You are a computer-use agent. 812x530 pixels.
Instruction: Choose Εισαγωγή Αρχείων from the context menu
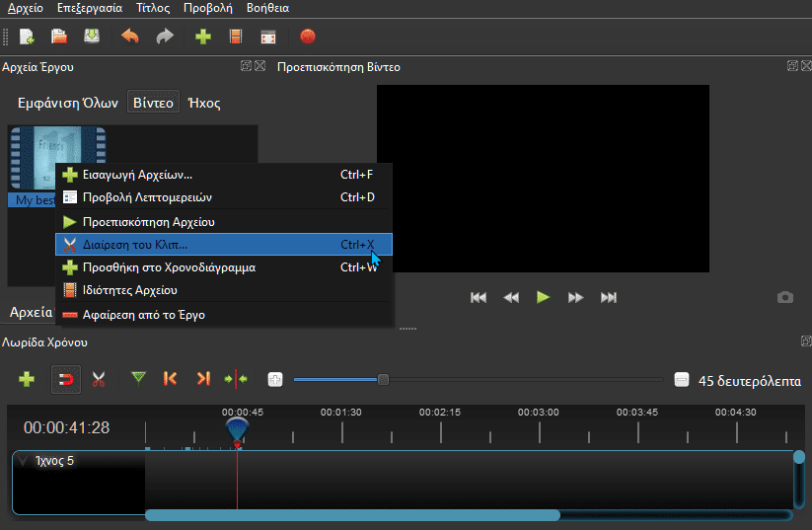(x=224, y=175)
